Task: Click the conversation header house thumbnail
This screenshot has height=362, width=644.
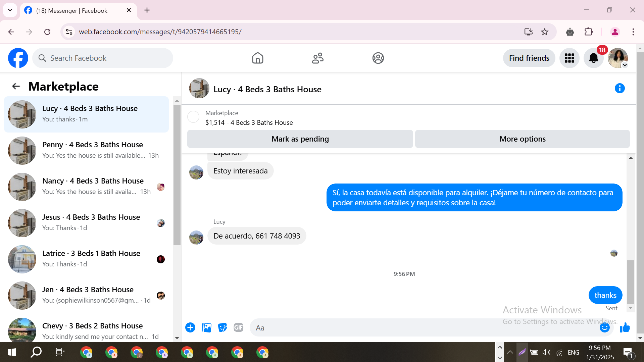Action: [x=199, y=89]
